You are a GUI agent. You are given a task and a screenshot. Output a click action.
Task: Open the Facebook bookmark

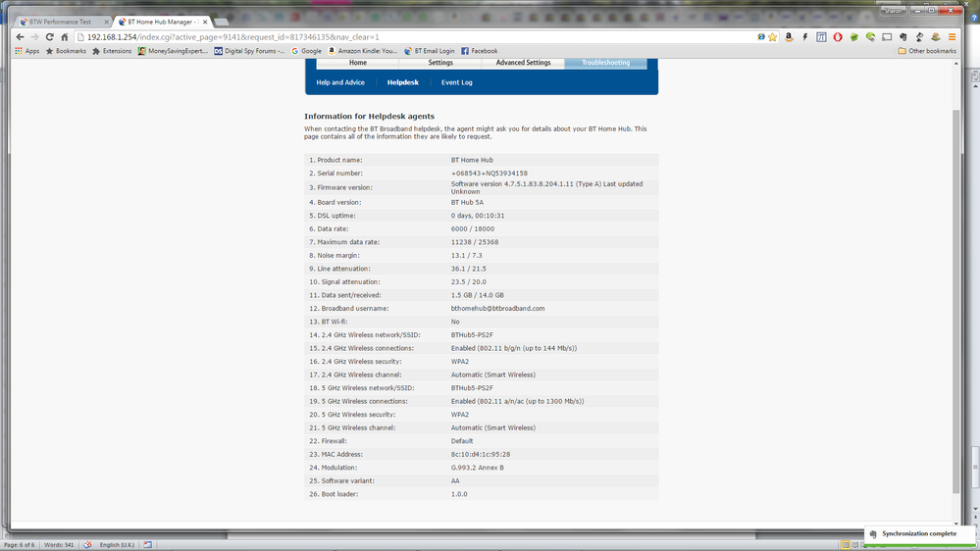(x=480, y=51)
